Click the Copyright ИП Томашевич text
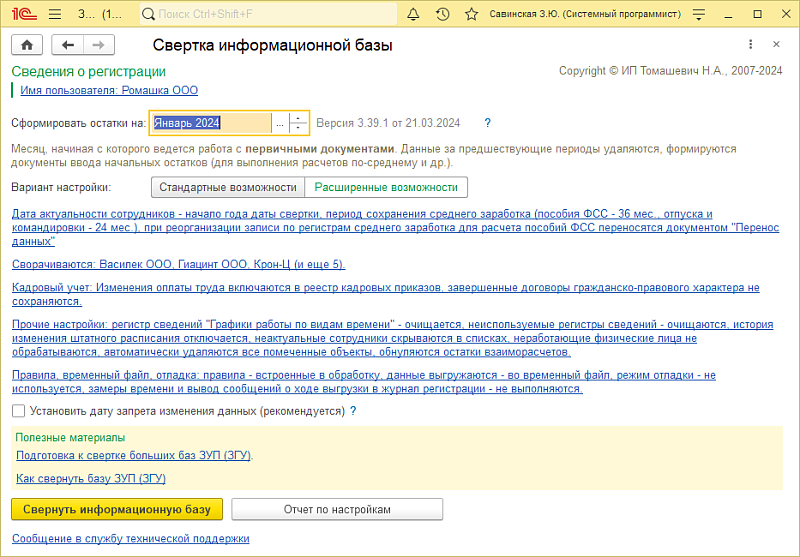The width and height of the screenshot is (800, 557). coord(670,71)
